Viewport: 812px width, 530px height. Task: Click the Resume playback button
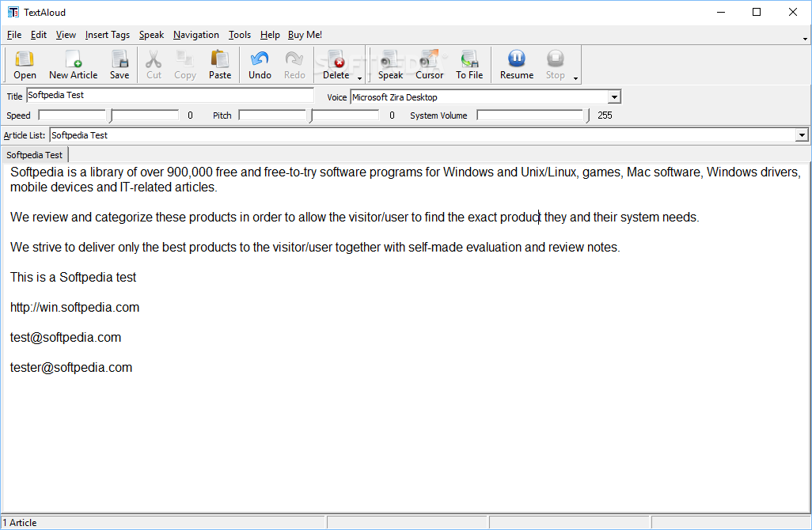516,65
